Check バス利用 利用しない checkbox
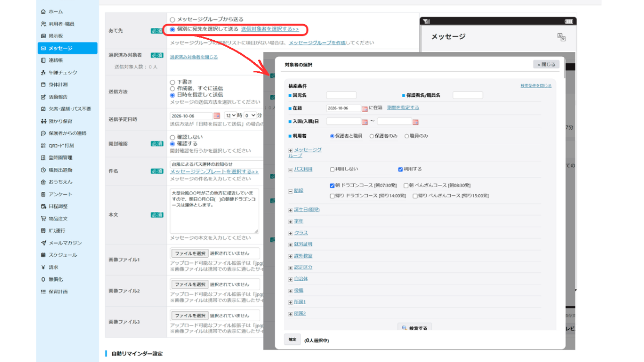 coord(333,169)
